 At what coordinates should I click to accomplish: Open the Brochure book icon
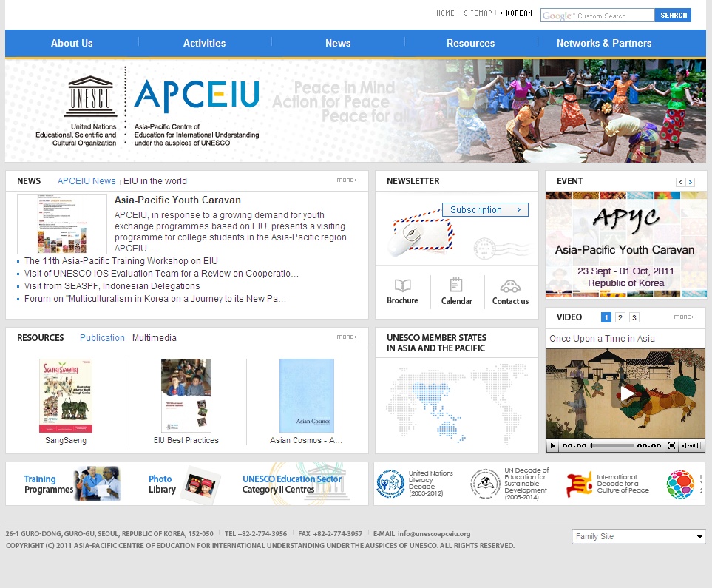(x=403, y=285)
